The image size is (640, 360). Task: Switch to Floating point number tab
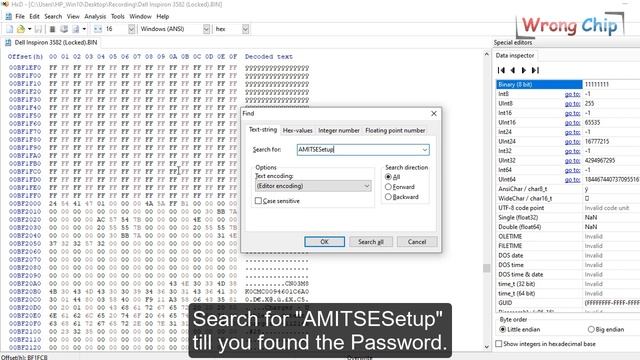(x=395, y=131)
